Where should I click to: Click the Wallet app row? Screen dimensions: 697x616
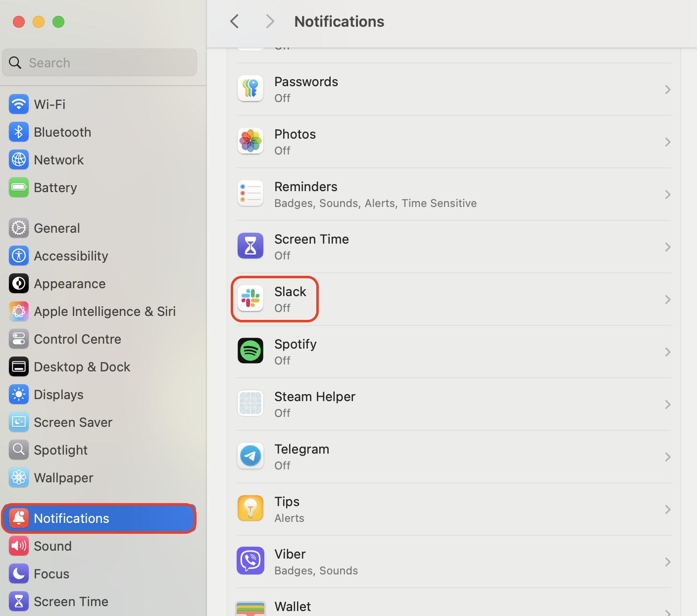(453, 603)
